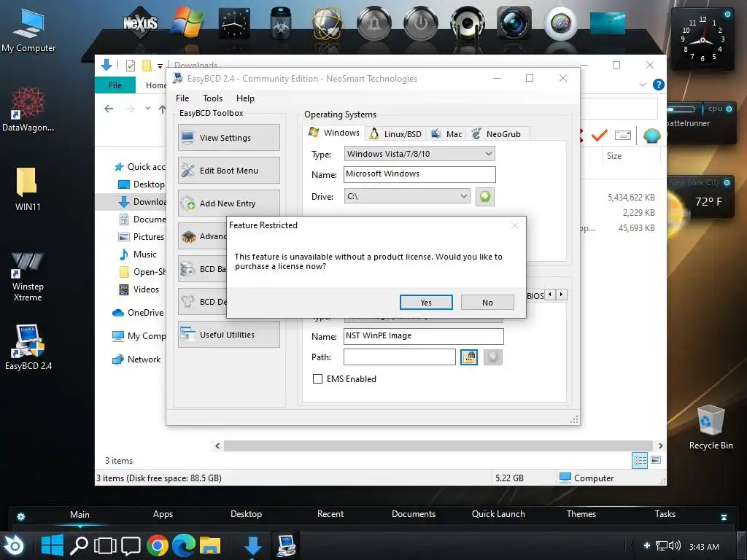Close the Feature Restricted dialog

click(514, 225)
